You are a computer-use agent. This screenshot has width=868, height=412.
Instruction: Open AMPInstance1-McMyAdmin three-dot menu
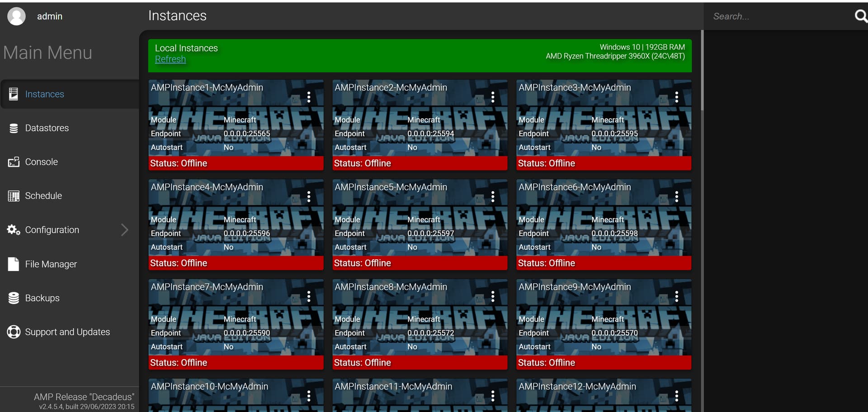pyautogui.click(x=309, y=97)
